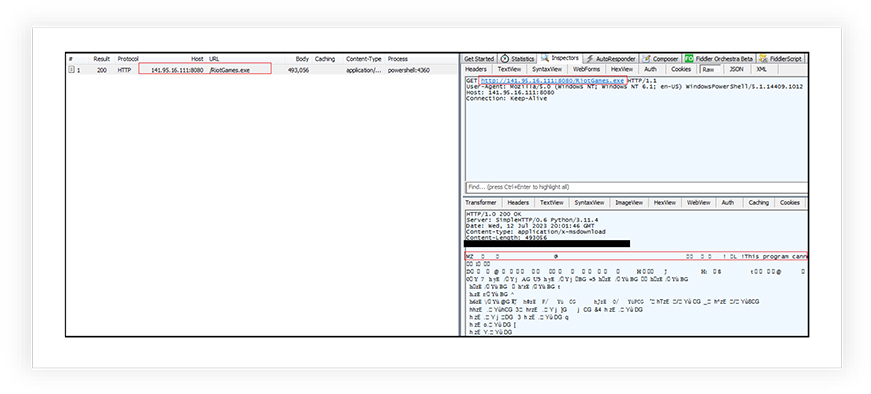Click the Statistics stopwatch icon
The width and height of the screenshot is (871, 394).
pos(504,58)
